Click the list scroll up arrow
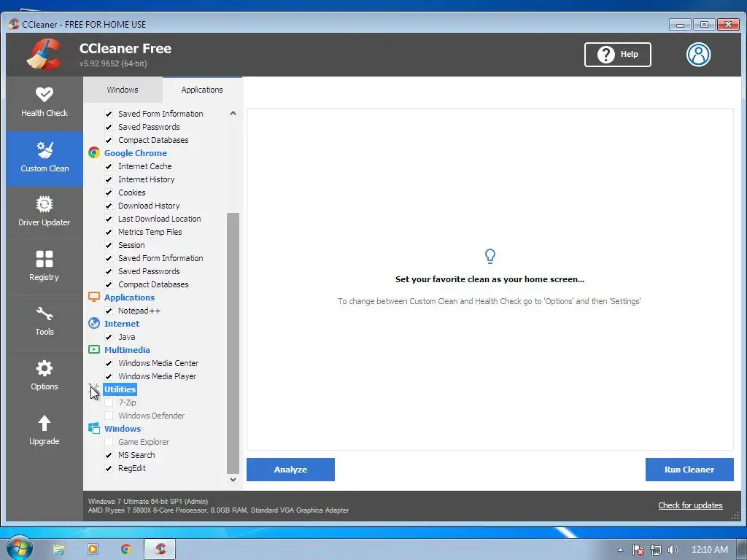Image resolution: width=747 pixels, height=560 pixels. click(233, 113)
